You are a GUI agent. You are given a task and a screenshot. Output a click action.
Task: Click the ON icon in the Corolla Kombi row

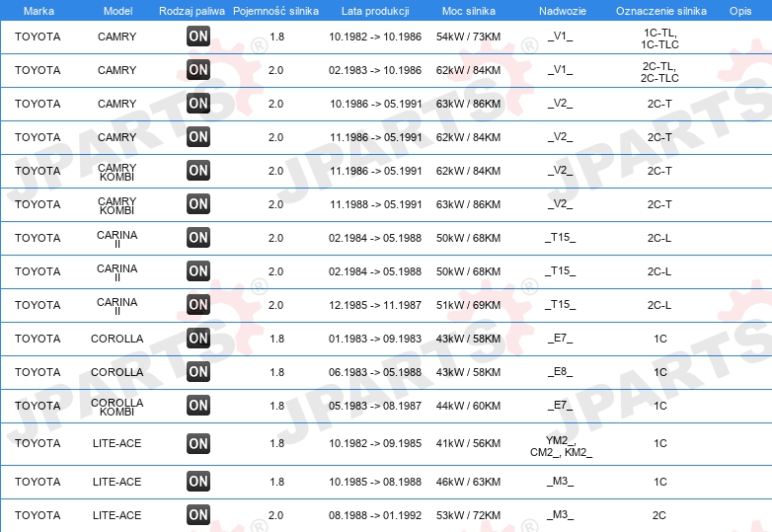[198, 406]
